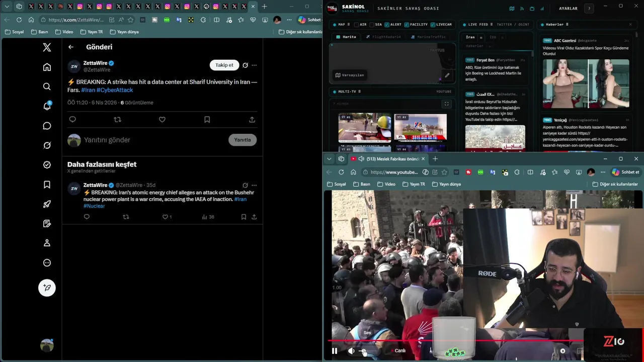Switch to the FlightRadar24 tab
Screen dimensions: 644x362
pos(383,37)
